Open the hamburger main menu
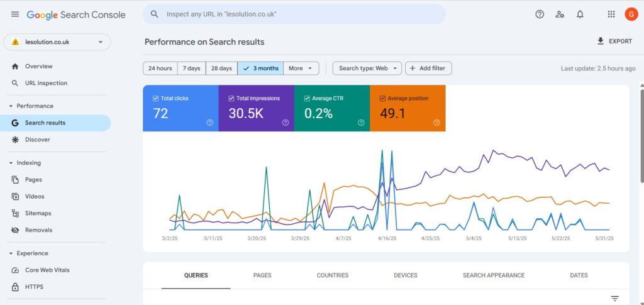This screenshot has height=305, width=644. pos(15,14)
